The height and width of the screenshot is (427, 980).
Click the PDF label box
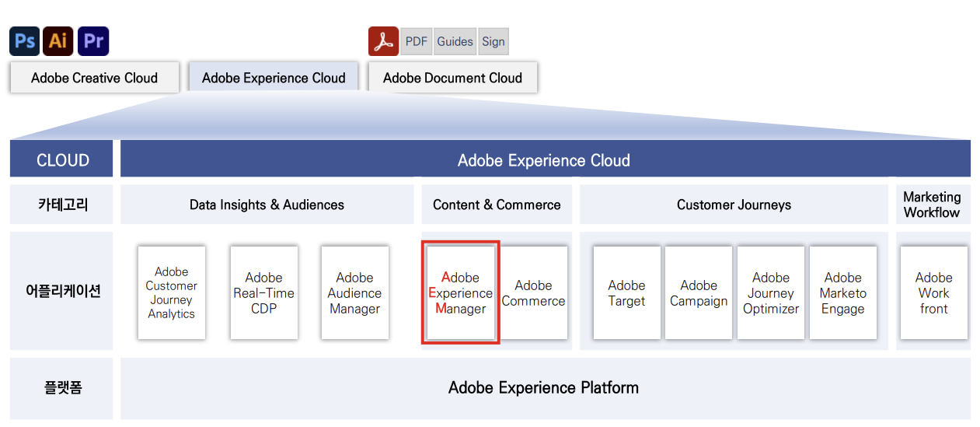(x=417, y=42)
